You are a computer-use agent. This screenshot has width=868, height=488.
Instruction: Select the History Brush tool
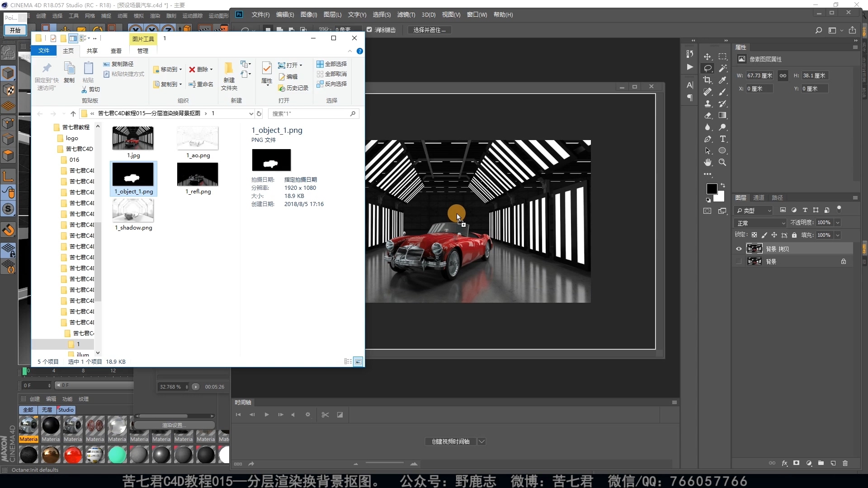(723, 103)
